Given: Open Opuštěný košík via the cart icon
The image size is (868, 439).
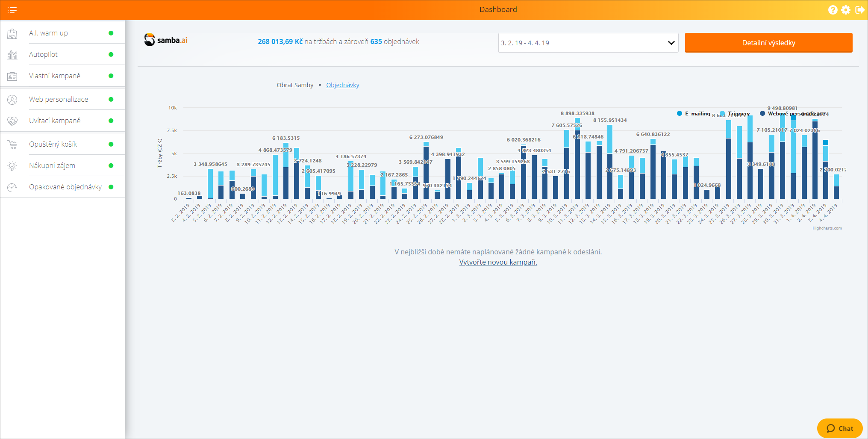Looking at the screenshot, I should [x=12, y=144].
